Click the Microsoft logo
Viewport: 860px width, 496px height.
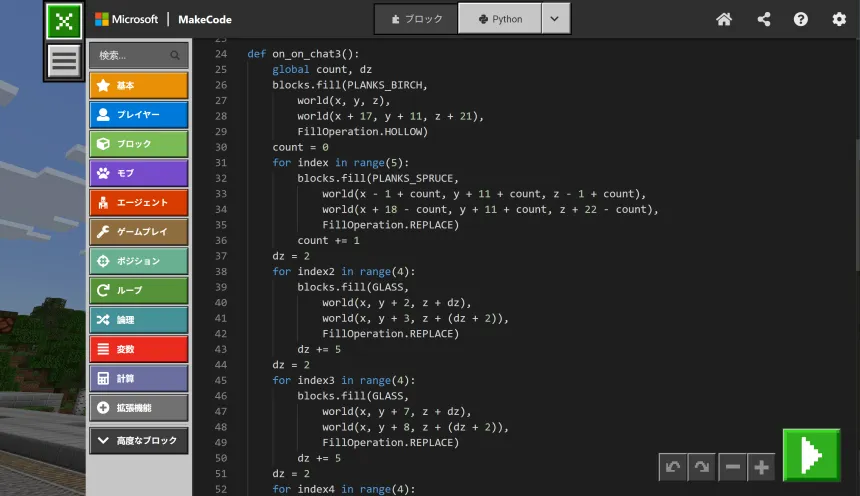click(127, 19)
